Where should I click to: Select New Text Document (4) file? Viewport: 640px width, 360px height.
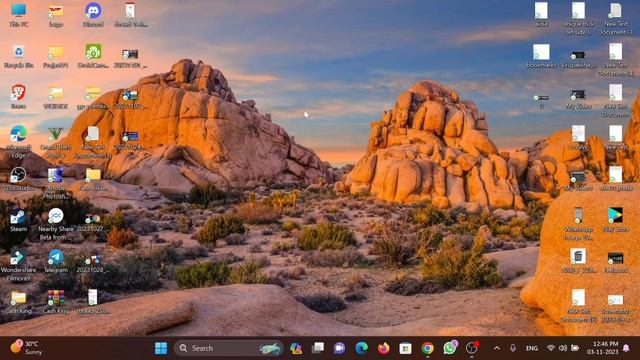click(x=616, y=60)
